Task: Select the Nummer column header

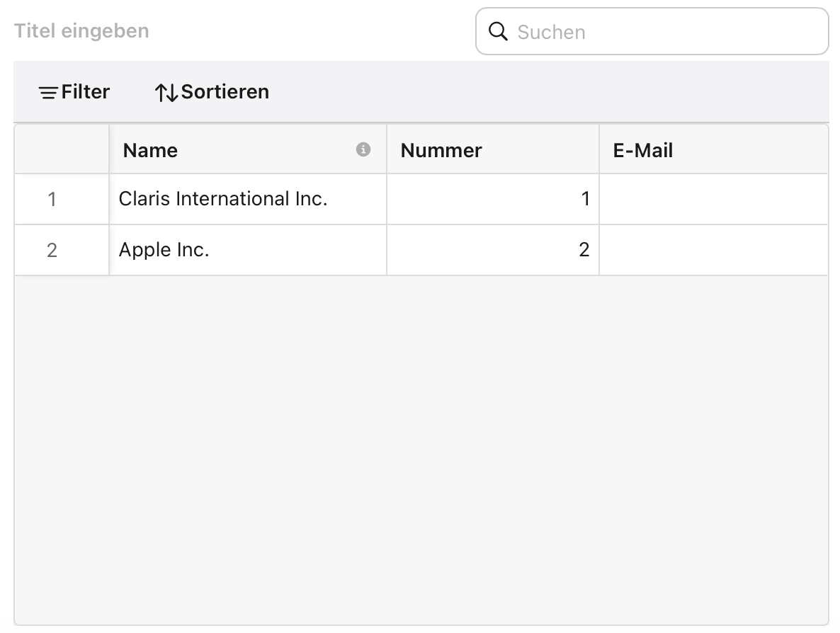Action: [492, 150]
